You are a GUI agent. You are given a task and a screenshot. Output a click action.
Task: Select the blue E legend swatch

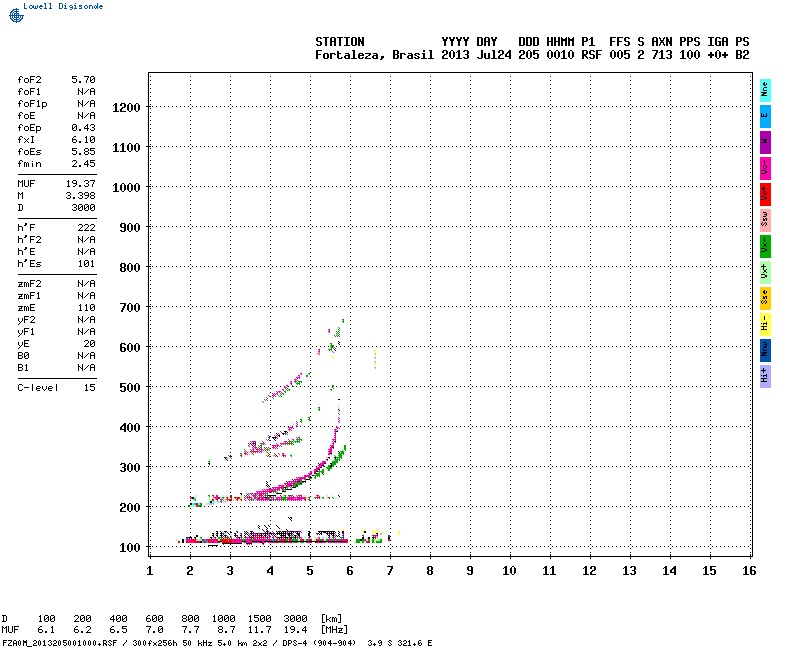coord(765,116)
